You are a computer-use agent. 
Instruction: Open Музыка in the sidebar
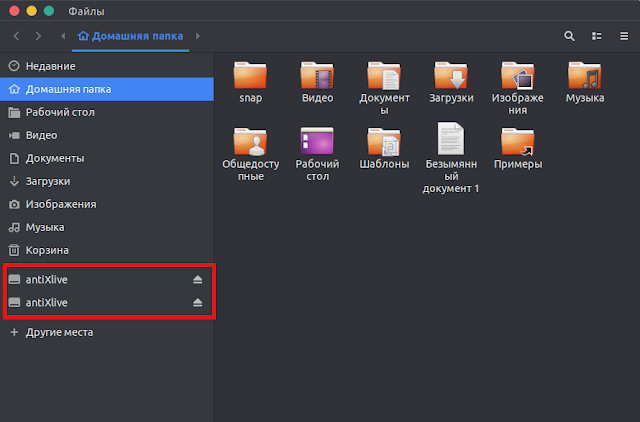coord(107,227)
